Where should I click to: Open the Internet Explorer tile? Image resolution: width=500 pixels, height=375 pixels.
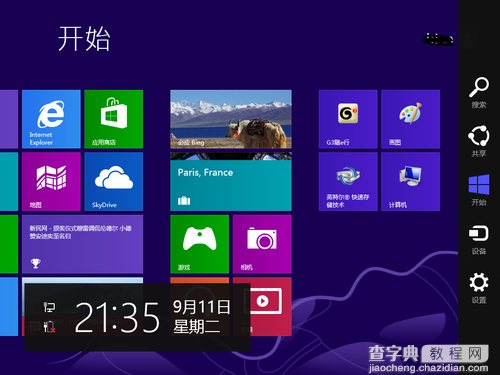51,119
